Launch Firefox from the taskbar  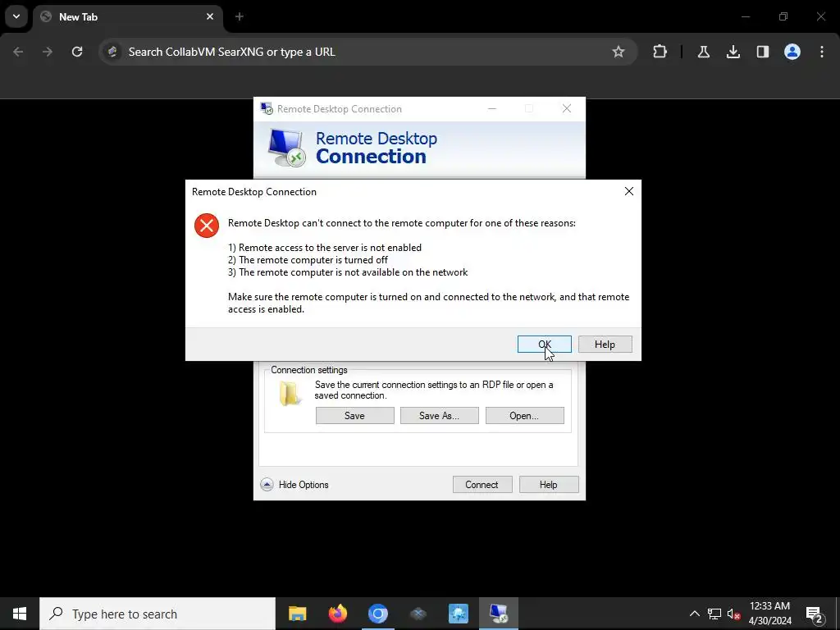pyautogui.click(x=337, y=614)
